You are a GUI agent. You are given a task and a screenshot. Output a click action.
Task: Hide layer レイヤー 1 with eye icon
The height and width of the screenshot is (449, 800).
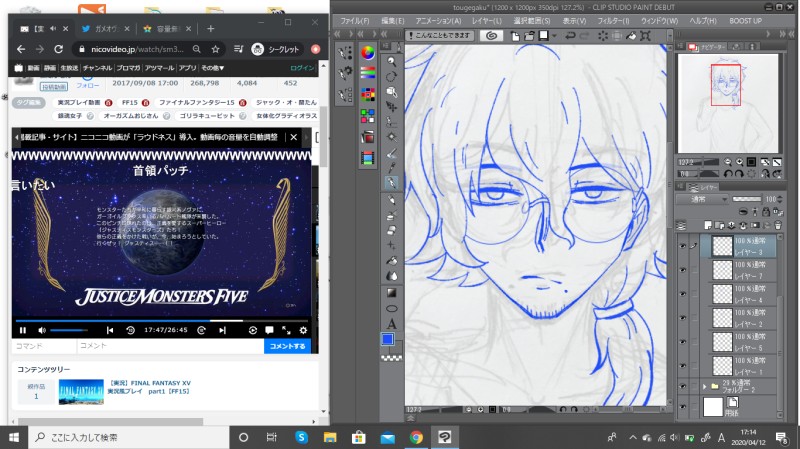683,366
